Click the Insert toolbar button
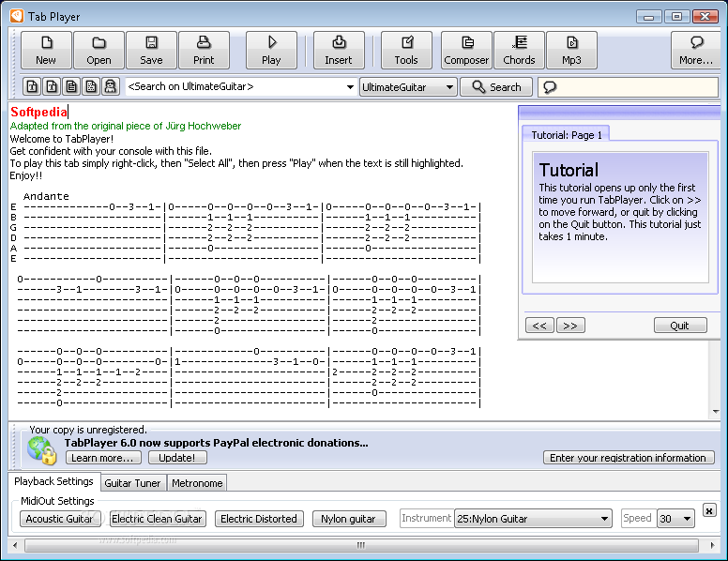 point(339,50)
